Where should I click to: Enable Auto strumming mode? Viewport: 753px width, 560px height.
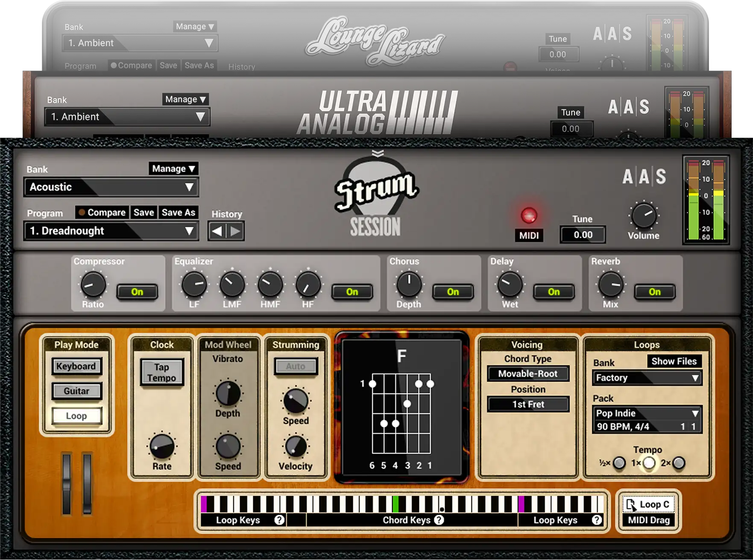296,366
